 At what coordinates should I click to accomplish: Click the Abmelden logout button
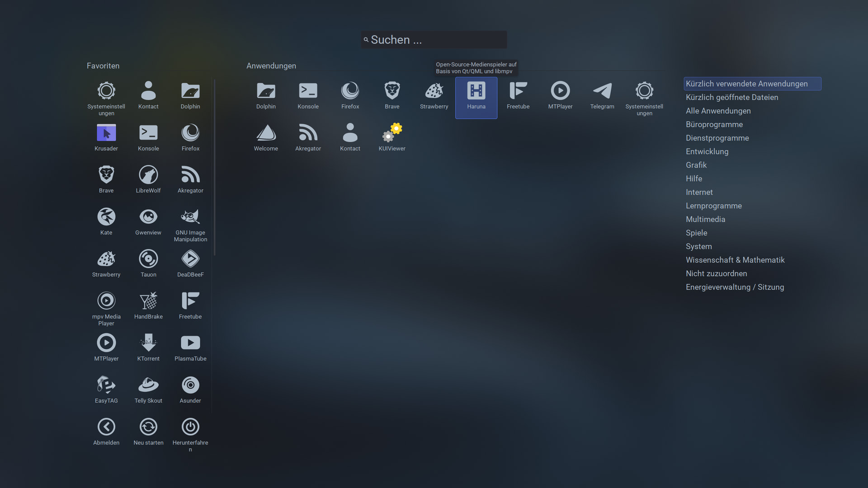106,432
